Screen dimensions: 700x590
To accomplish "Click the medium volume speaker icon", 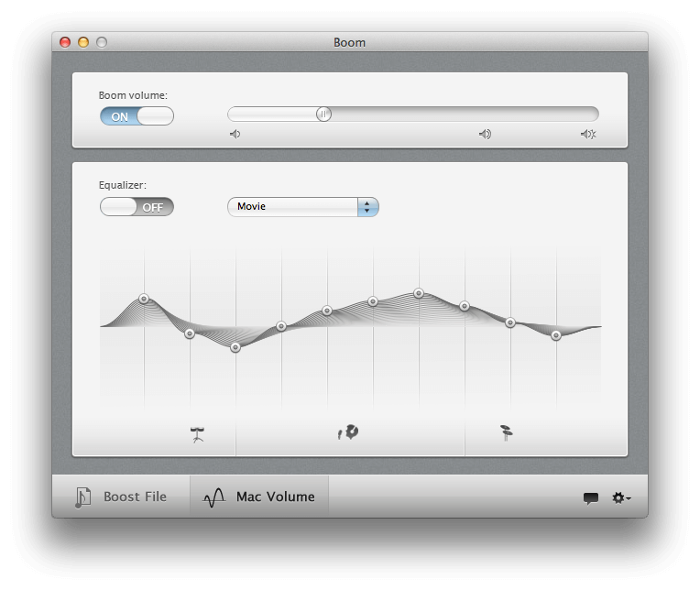I will click(x=485, y=134).
